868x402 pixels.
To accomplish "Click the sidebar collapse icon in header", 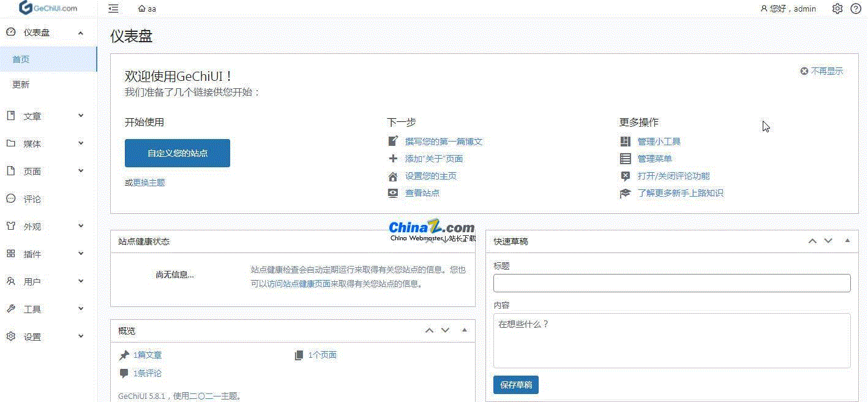I will coord(113,9).
